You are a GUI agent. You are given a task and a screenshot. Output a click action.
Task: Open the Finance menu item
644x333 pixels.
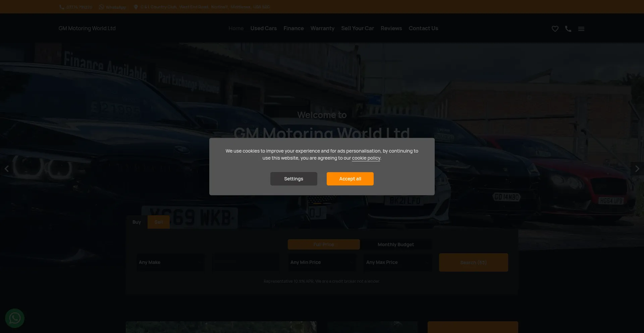pos(293,28)
